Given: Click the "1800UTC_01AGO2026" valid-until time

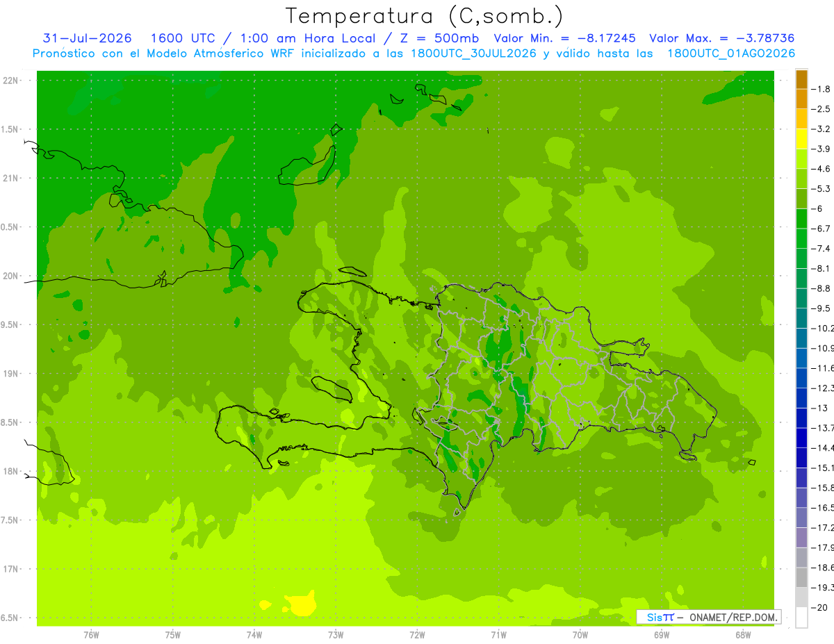Looking at the screenshot, I should click(731, 53).
